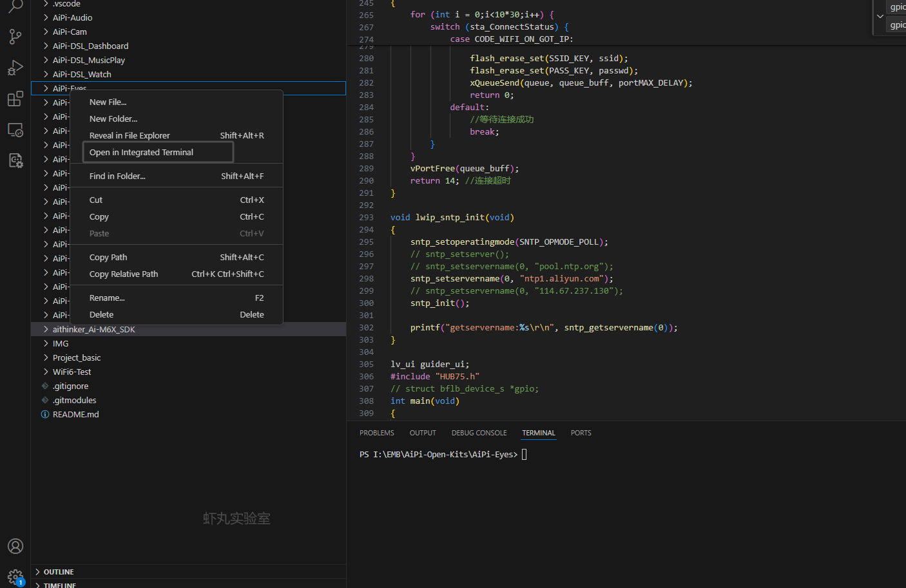This screenshot has width=906, height=588.
Task: Expand the TIMELINE section
Action: coord(38,585)
